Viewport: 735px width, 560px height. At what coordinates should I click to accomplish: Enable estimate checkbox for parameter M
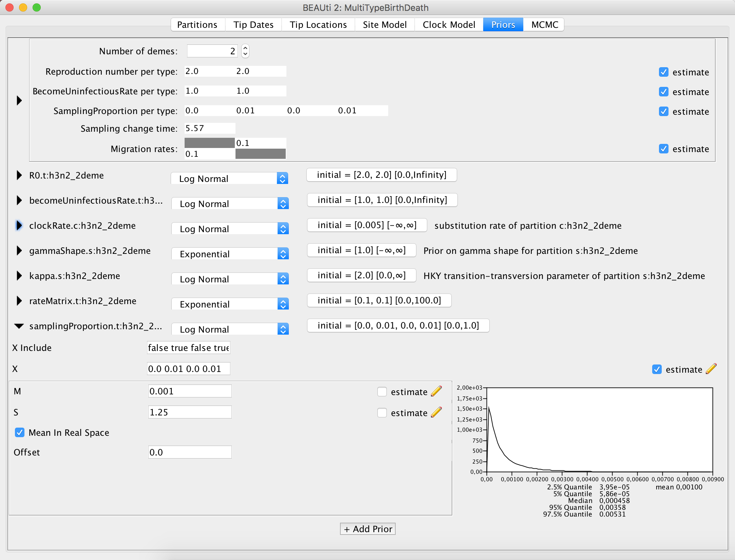pyautogui.click(x=382, y=392)
